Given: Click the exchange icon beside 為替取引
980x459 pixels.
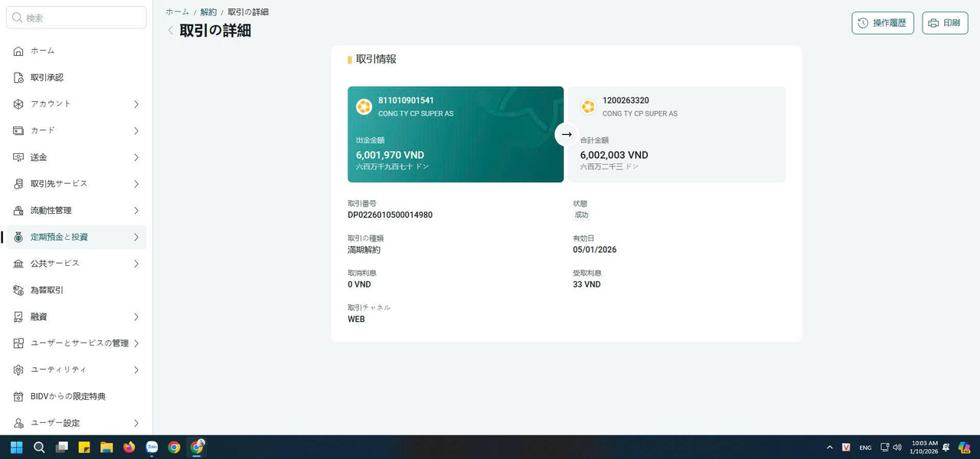Looking at the screenshot, I should click(x=18, y=290).
